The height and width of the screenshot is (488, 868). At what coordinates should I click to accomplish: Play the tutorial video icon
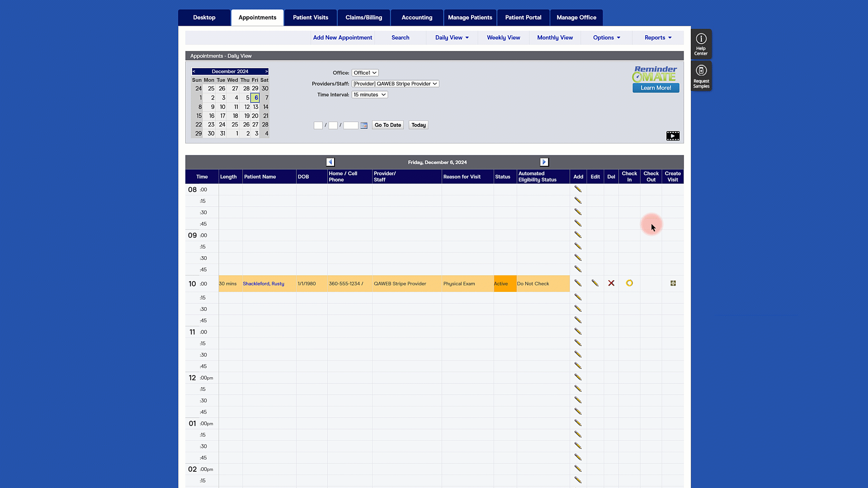(673, 136)
